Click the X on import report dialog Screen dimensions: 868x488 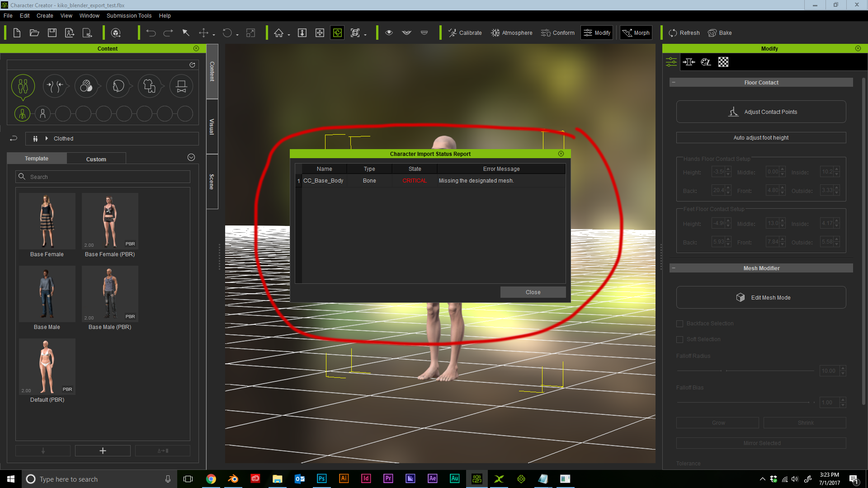click(x=561, y=154)
